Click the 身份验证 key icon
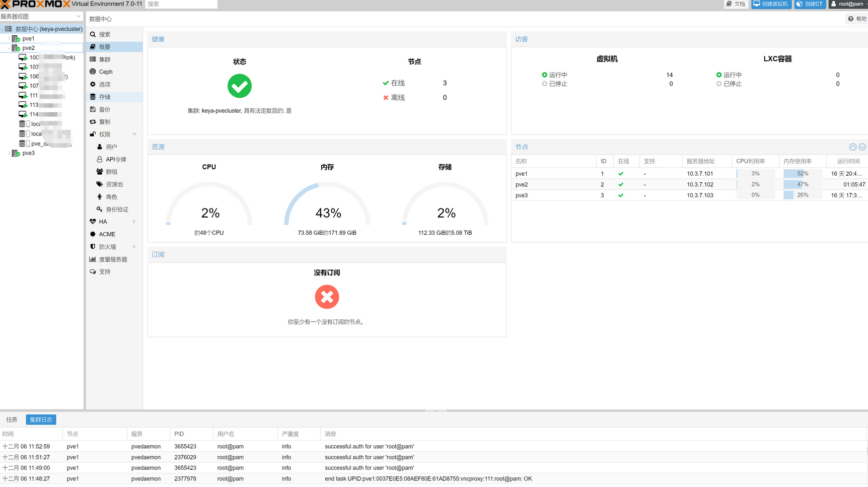Screen dimensions: 868x487 (100, 209)
